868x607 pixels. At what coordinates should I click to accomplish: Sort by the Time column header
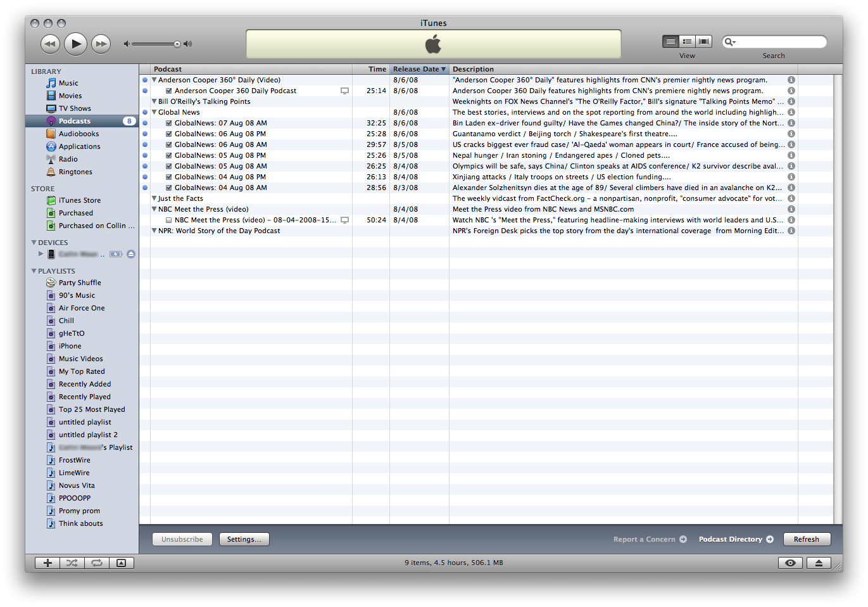(x=371, y=69)
